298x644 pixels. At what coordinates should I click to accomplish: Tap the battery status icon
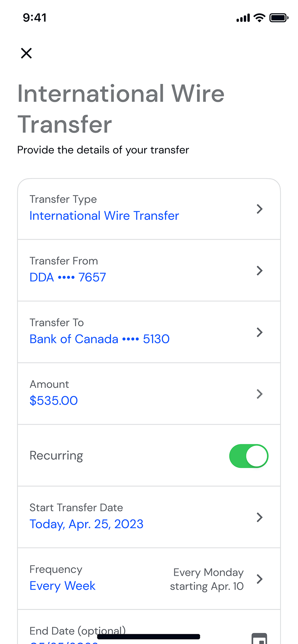[279, 18]
